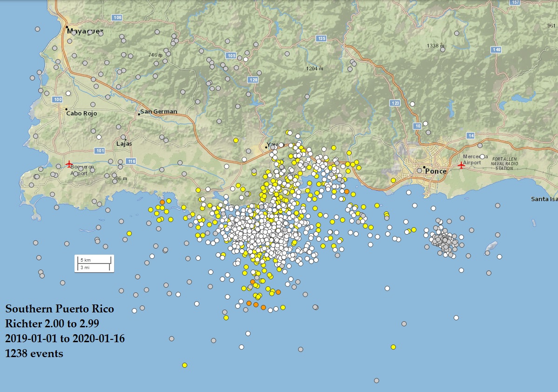Click the route 116 road shield
558x392 pixels.
131,161
